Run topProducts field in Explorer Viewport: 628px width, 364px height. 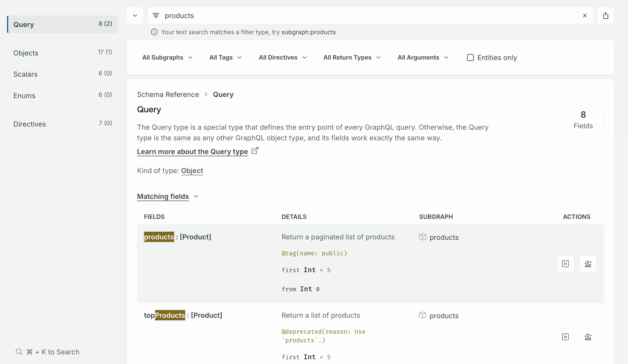click(x=565, y=337)
